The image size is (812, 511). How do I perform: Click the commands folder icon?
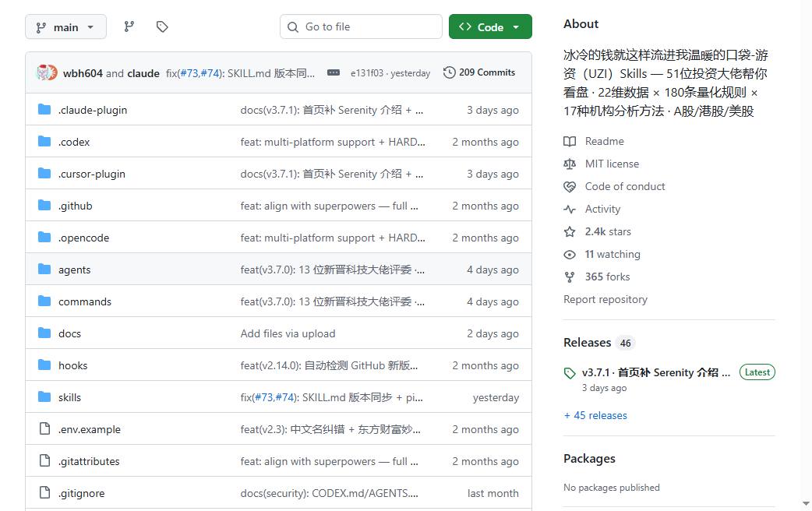click(44, 301)
